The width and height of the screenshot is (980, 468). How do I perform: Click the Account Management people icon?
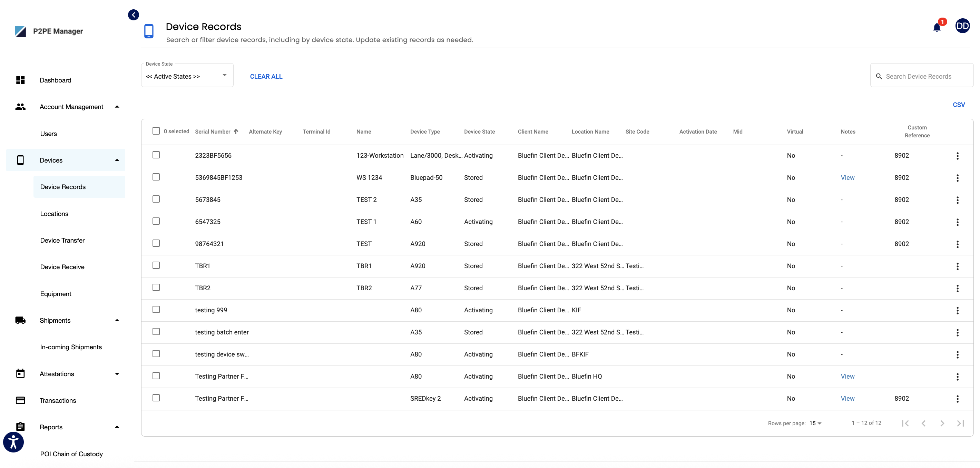point(21,107)
